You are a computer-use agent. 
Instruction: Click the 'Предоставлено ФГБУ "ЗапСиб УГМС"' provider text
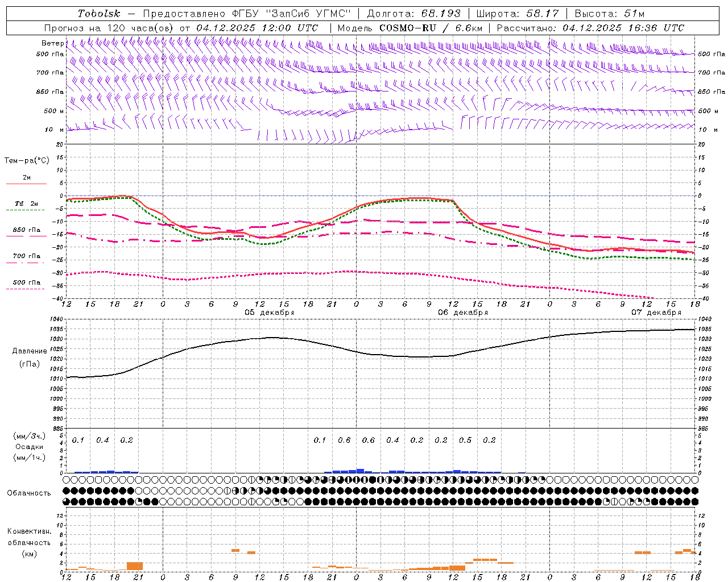point(247,14)
